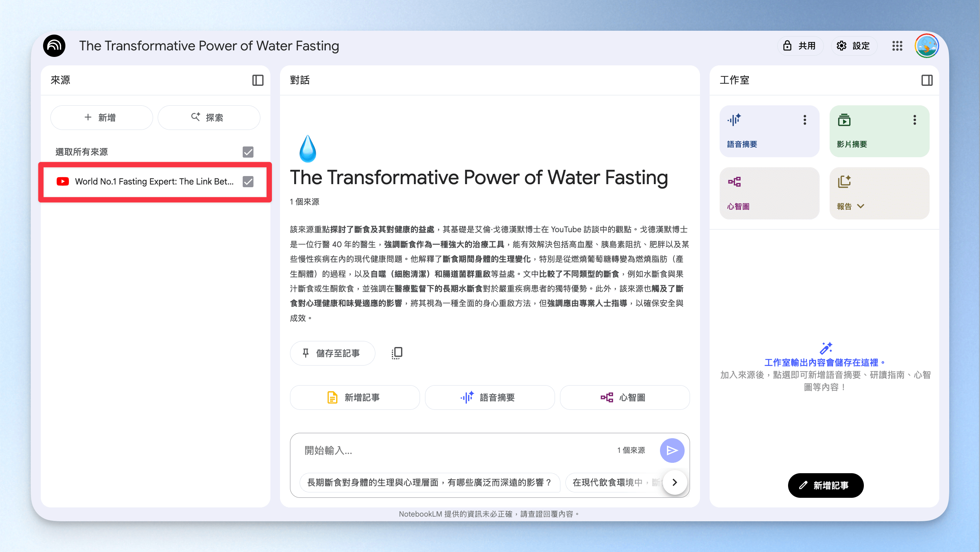Screen dimensions: 980x552
Task: Open the user profile avatar
Action: (927, 46)
